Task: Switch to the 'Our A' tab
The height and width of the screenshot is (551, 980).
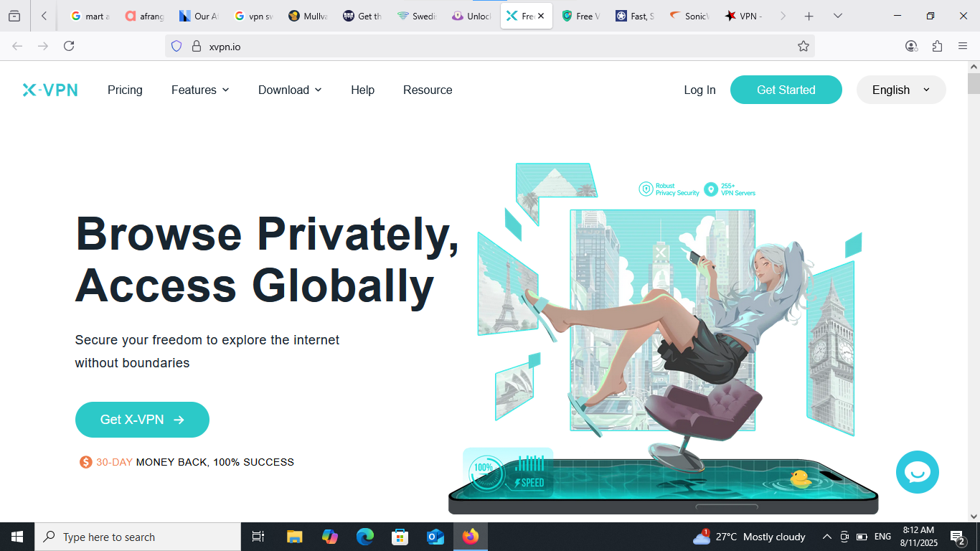Action: point(199,16)
